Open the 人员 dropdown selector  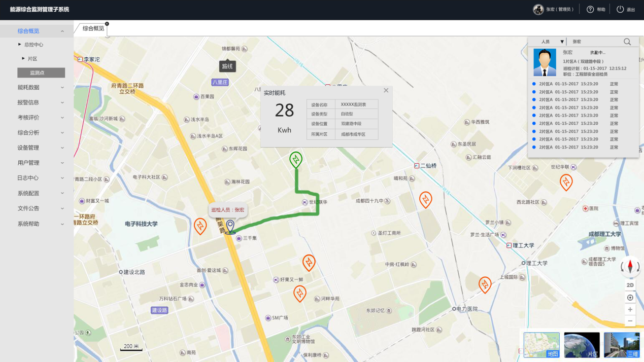[552, 42]
